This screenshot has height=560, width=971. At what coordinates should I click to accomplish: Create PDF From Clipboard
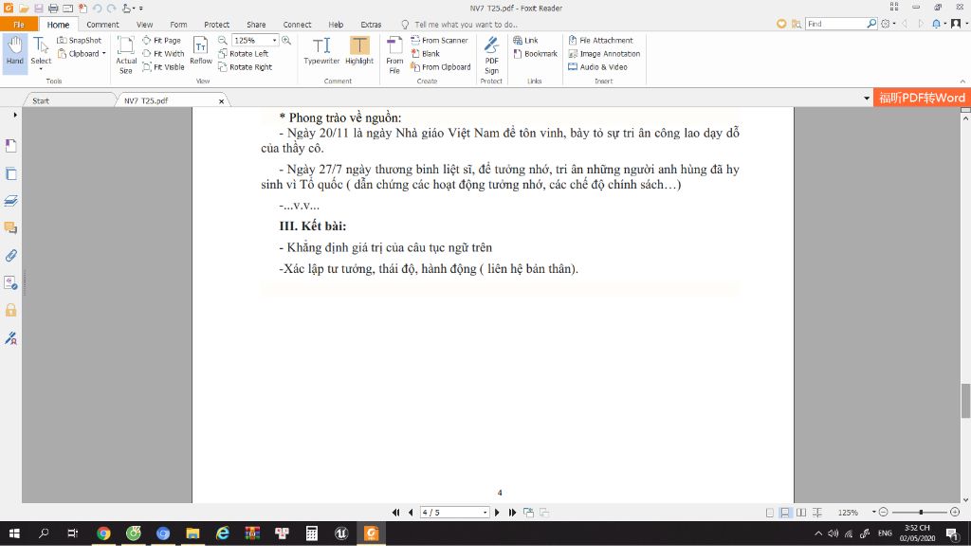tap(441, 67)
